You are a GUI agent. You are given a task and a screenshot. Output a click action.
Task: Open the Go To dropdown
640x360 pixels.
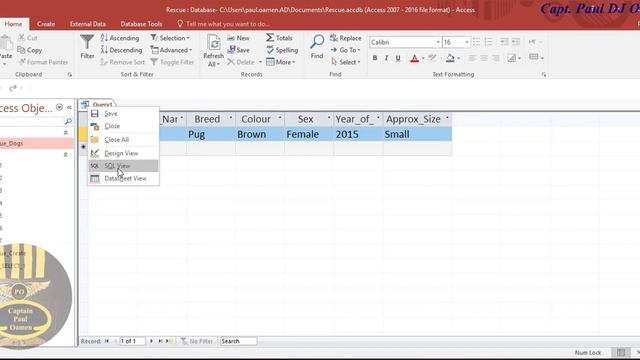[345, 50]
